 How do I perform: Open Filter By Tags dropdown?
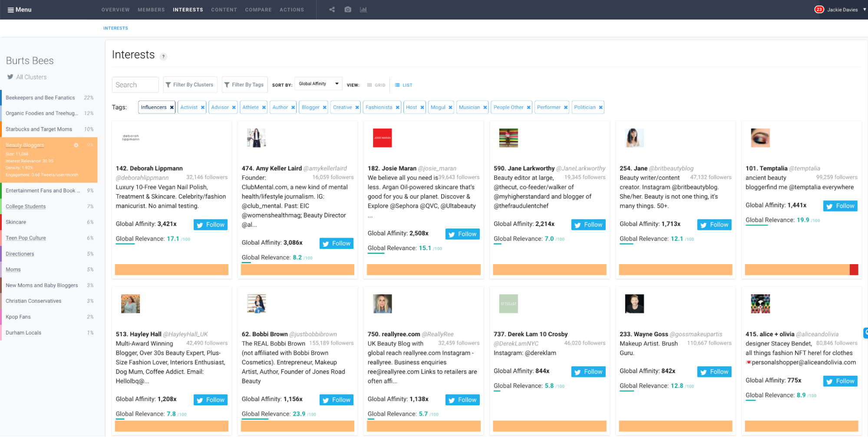244,85
